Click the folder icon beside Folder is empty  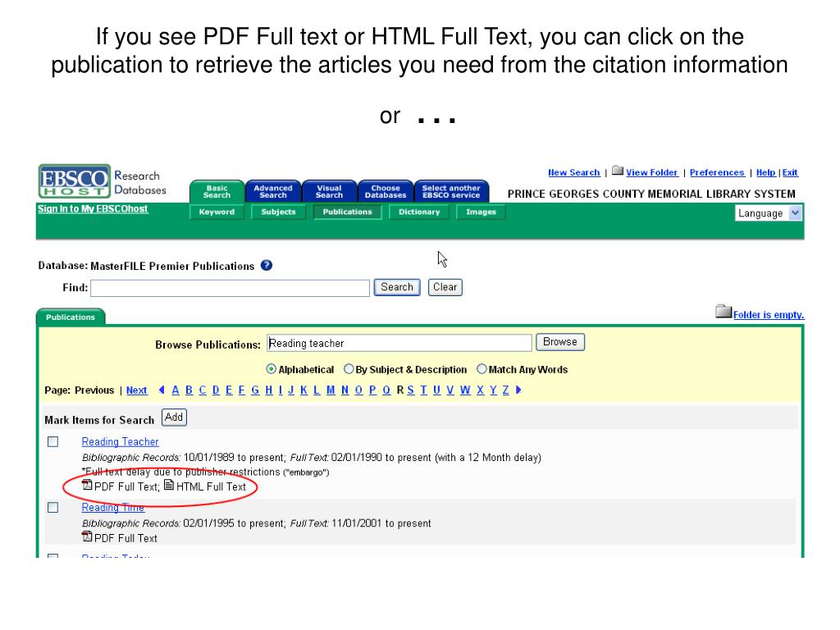[724, 311]
